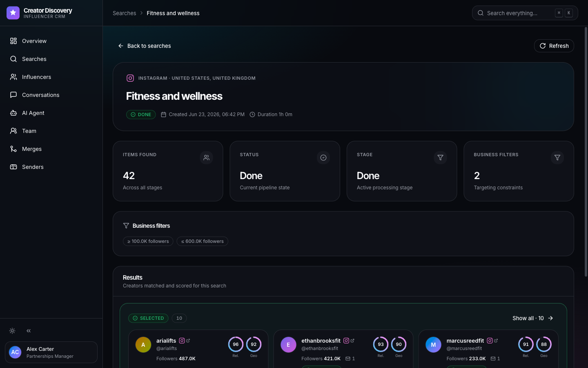
Task: Click the people icon on Items Found card
Action: click(x=207, y=157)
